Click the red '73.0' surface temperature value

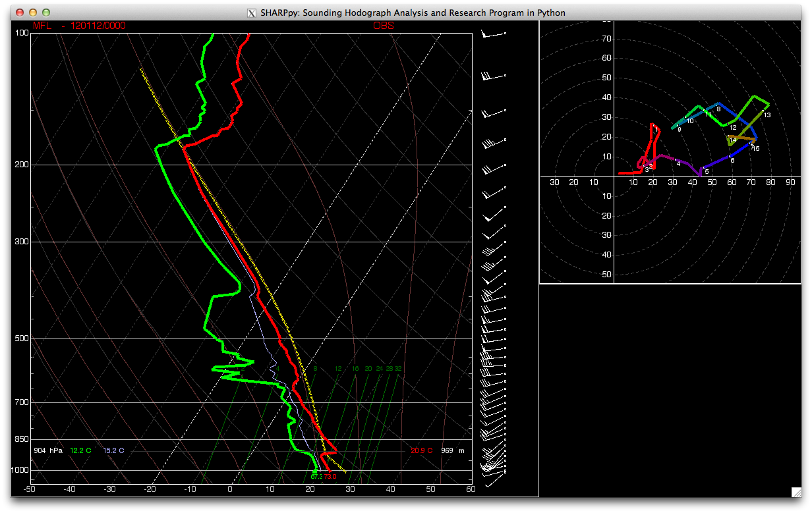pyautogui.click(x=330, y=477)
